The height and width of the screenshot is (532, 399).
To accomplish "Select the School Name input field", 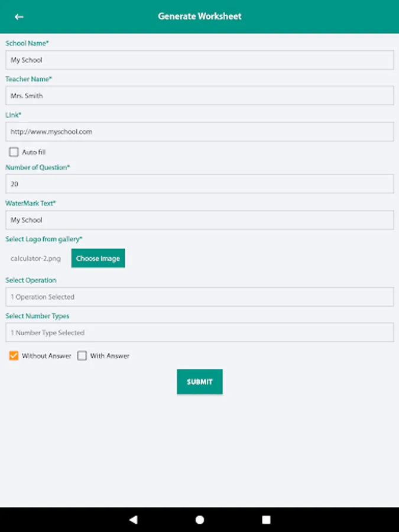I will click(199, 60).
